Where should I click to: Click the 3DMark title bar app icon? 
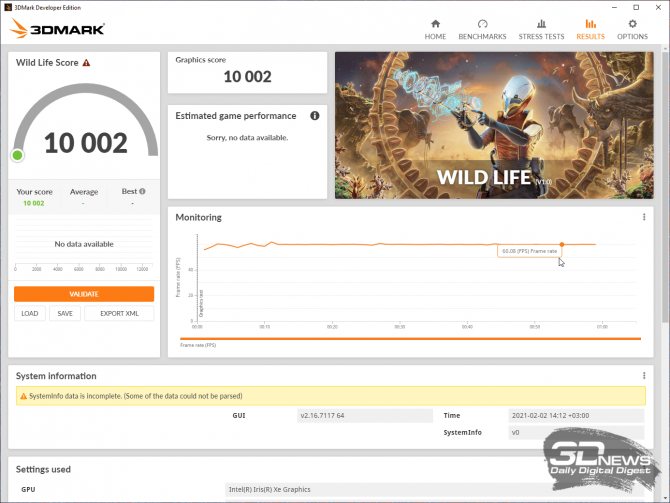[8, 7]
